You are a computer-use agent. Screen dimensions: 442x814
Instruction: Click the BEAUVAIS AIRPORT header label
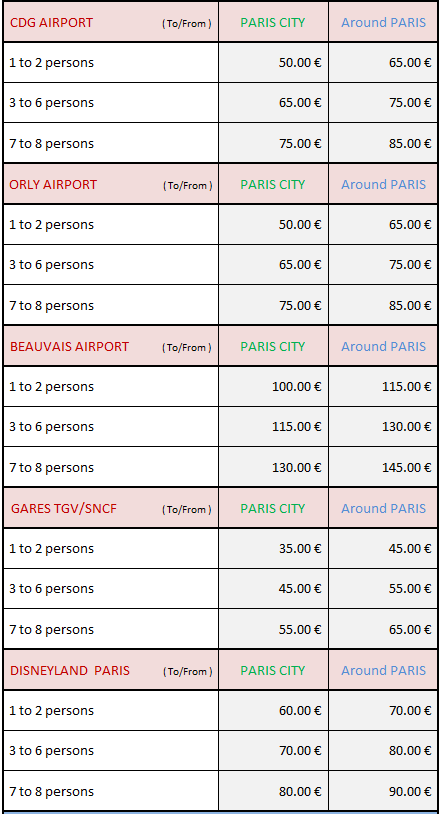70,347
